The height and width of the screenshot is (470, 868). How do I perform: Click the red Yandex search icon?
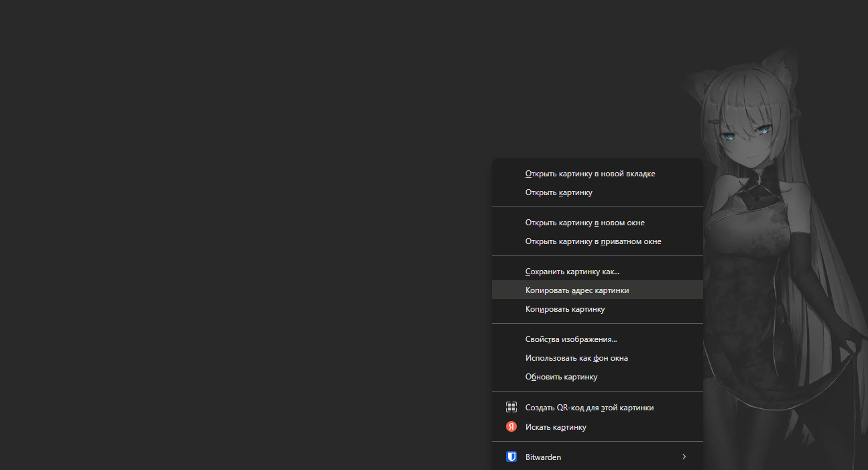point(511,426)
